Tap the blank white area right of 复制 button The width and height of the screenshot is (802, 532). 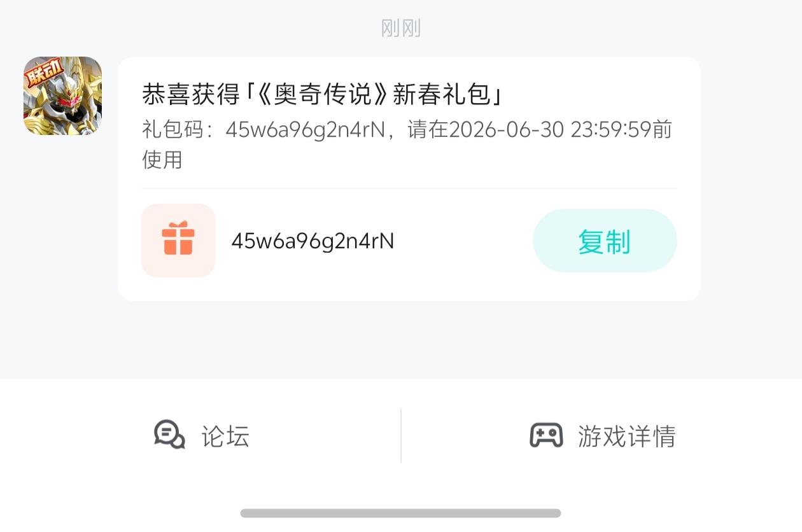(x=689, y=241)
